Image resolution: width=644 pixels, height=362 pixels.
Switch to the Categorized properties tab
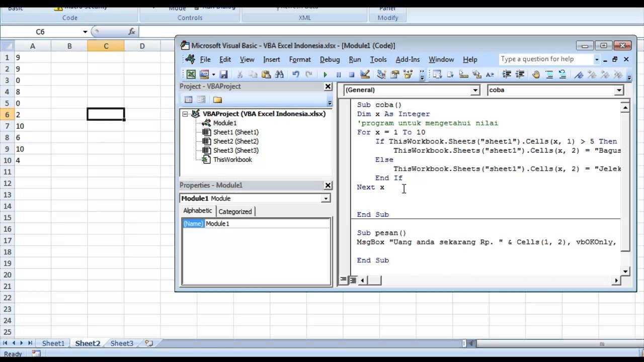point(235,211)
